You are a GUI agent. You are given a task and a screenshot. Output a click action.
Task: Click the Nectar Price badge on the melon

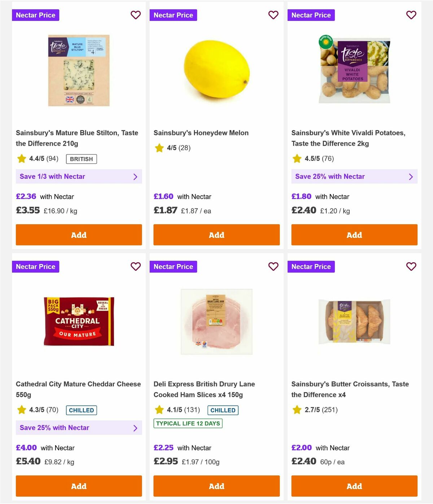pos(173,15)
